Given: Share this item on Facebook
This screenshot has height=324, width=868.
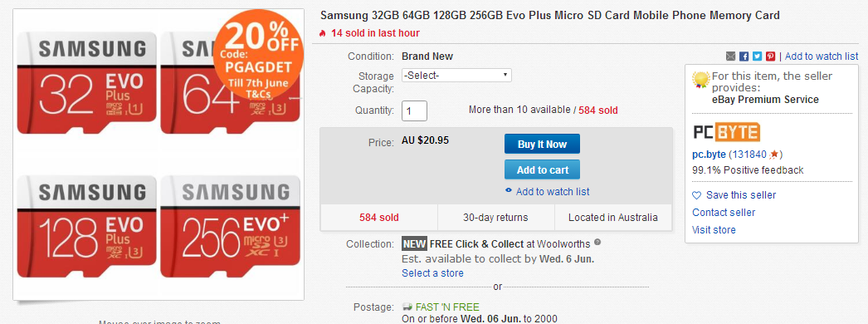Looking at the screenshot, I should tap(744, 56).
